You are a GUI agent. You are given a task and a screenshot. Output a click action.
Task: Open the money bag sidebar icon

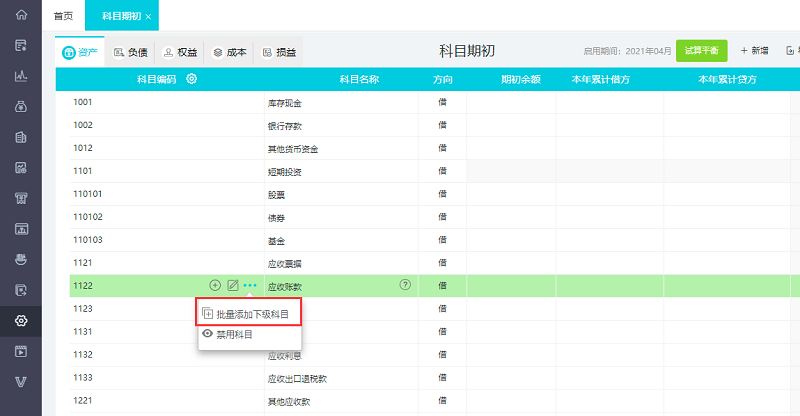click(21, 107)
